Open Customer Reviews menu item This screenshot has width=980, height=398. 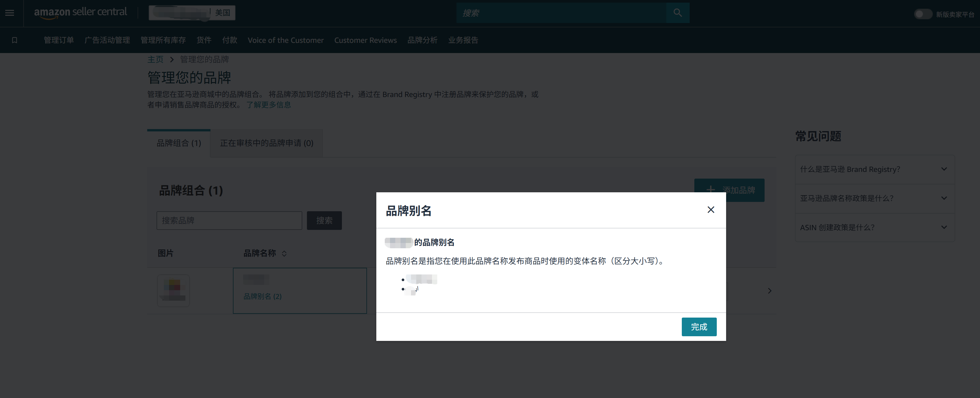tap(365, 40)
